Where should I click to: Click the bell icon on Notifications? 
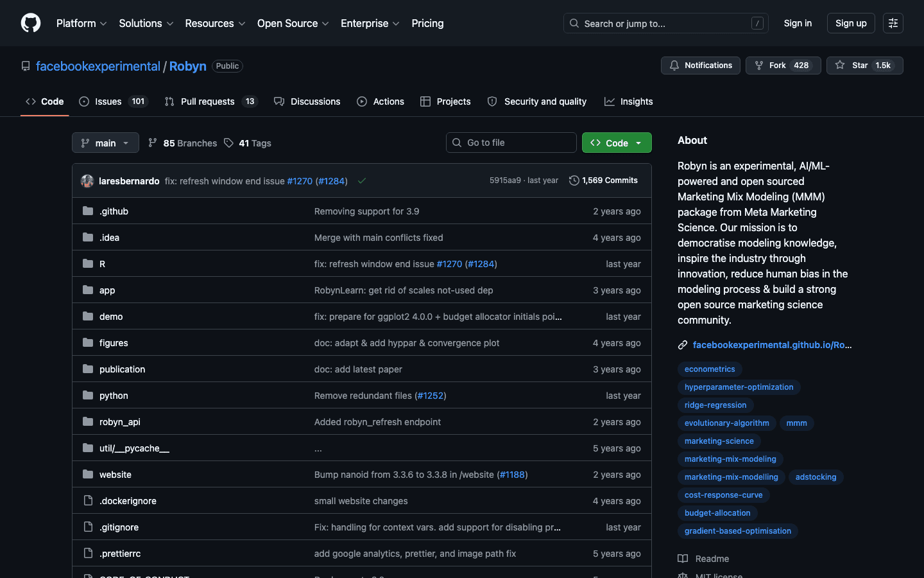674,66
